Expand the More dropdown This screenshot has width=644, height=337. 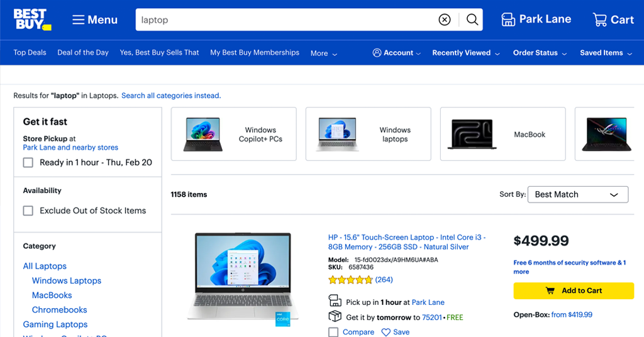pyautogui.click(x=324, y=53)
